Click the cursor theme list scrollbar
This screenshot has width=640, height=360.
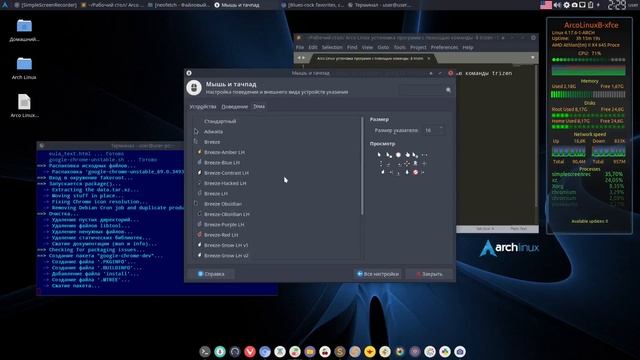coord(362,166)
